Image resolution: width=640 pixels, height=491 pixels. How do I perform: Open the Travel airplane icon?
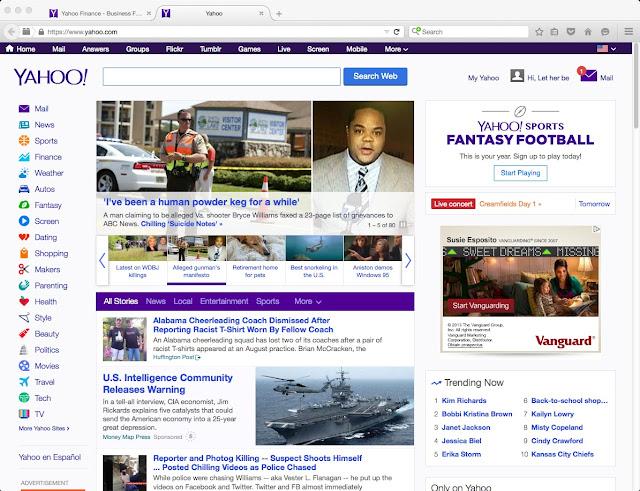tap(24, 382)
